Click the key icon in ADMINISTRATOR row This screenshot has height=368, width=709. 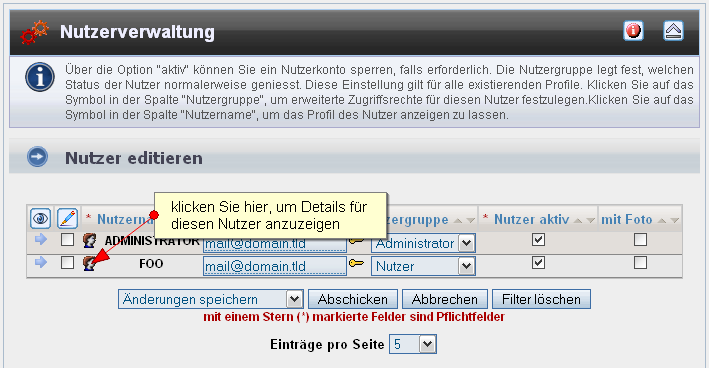click(356, 241)
